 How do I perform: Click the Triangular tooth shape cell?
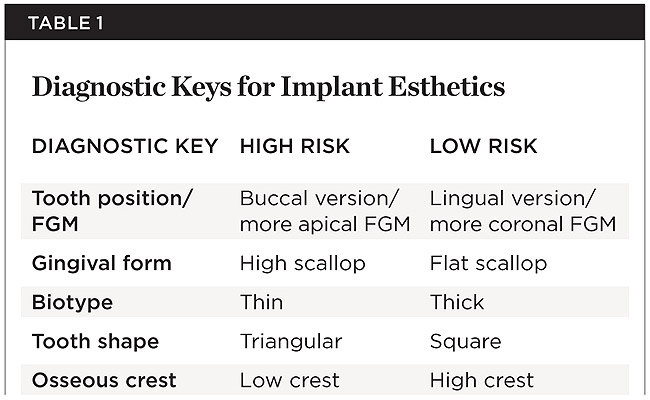click(290, 341)
